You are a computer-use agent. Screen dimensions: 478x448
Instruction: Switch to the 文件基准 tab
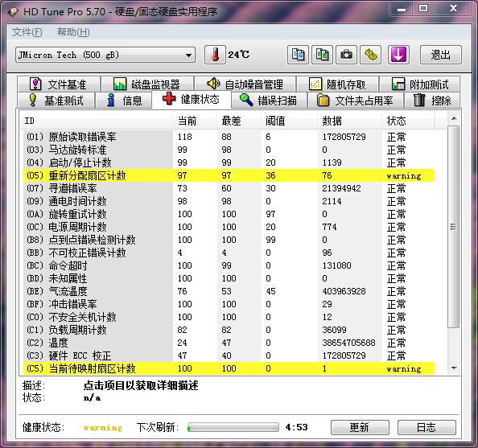pyautogui.click(x=59, y=84)
